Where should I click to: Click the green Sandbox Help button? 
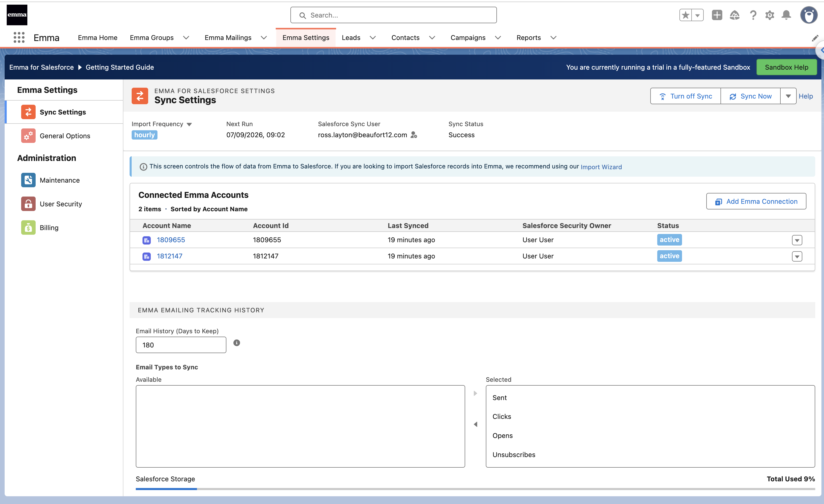pyautogui.click(x=787, y=67)
